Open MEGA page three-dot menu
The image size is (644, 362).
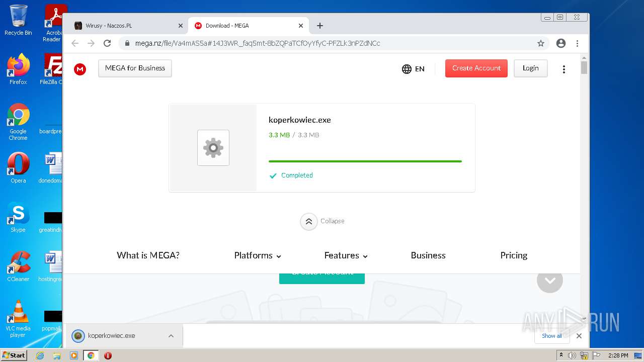tap(563, 69)
